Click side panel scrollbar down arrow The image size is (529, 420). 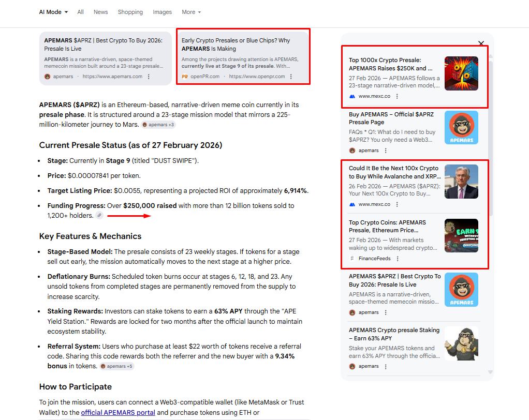[491, 372]
